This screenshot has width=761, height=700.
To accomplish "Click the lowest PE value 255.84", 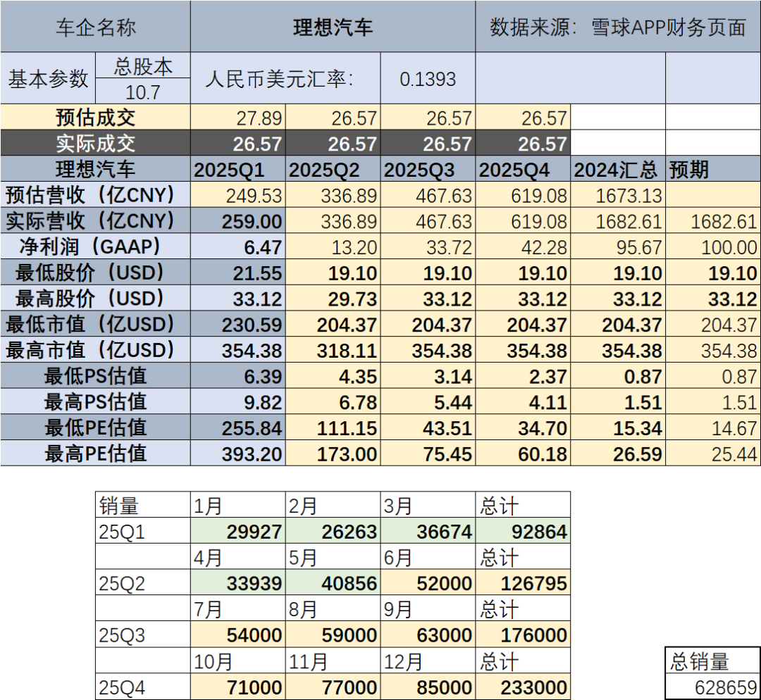I will (238, 427).
